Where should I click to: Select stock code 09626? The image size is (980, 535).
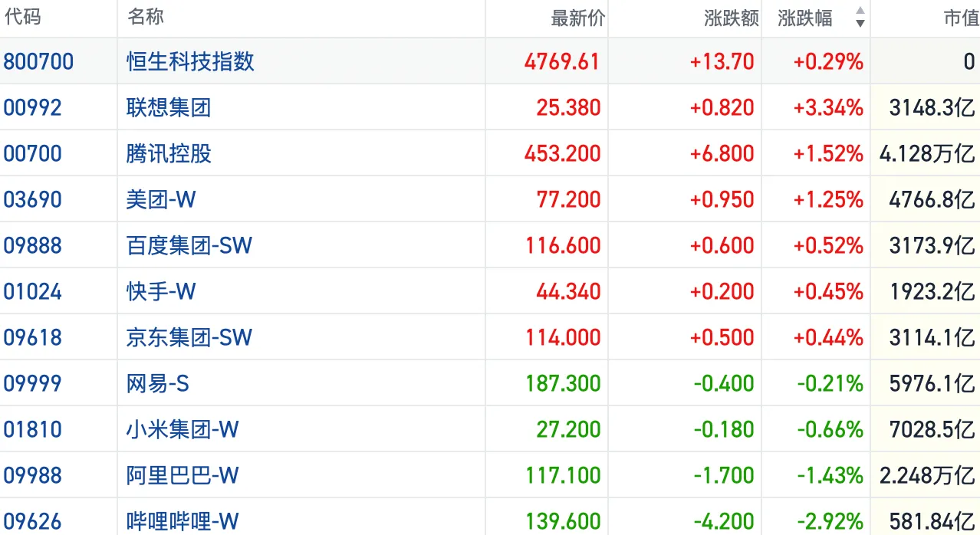(32, 521)
